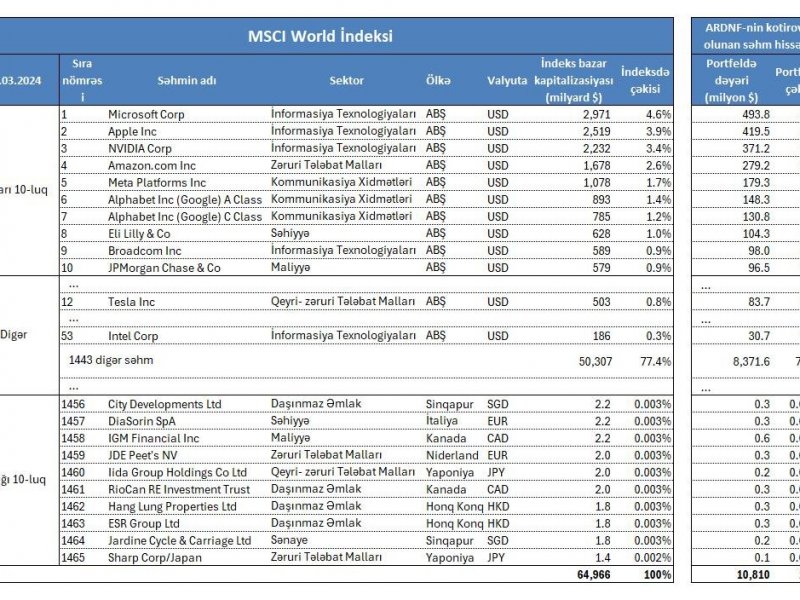Click the 'Tesla Inc' cell
The height and width of the screenshot is (600, 800).
[131, 302]
